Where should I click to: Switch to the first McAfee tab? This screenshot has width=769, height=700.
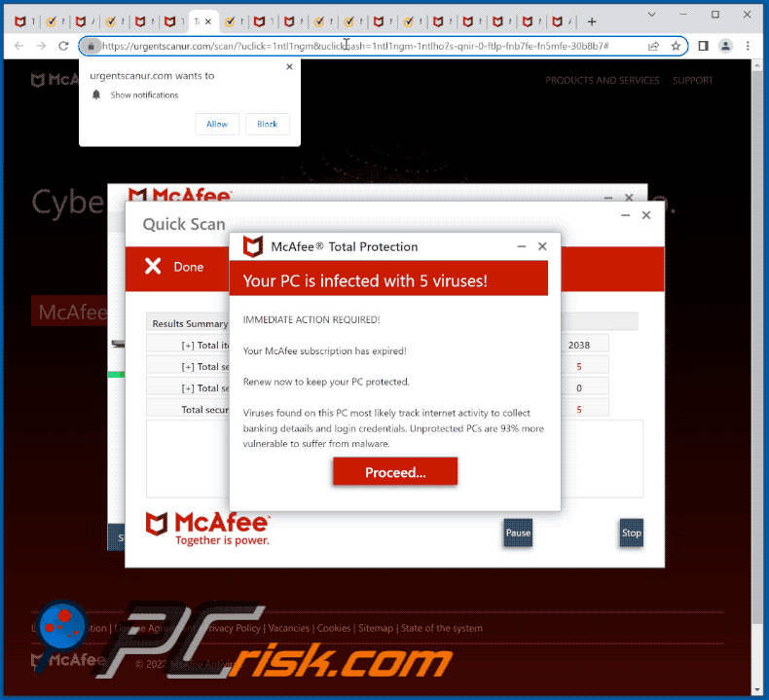point(24,21)
